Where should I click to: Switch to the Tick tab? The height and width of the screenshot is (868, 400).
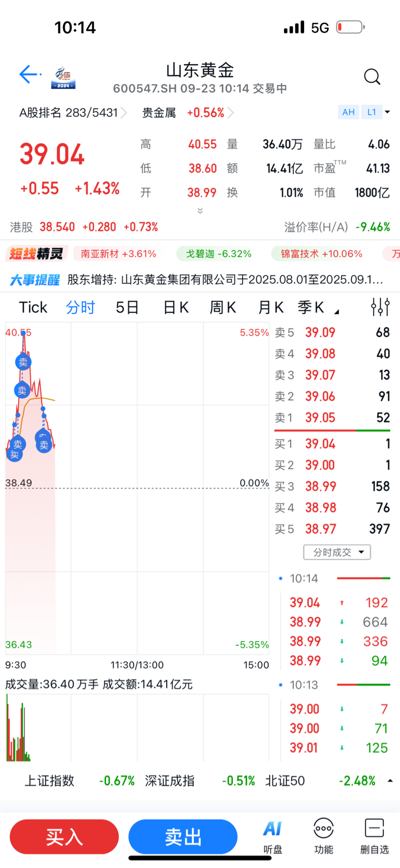tap(33, 308)
